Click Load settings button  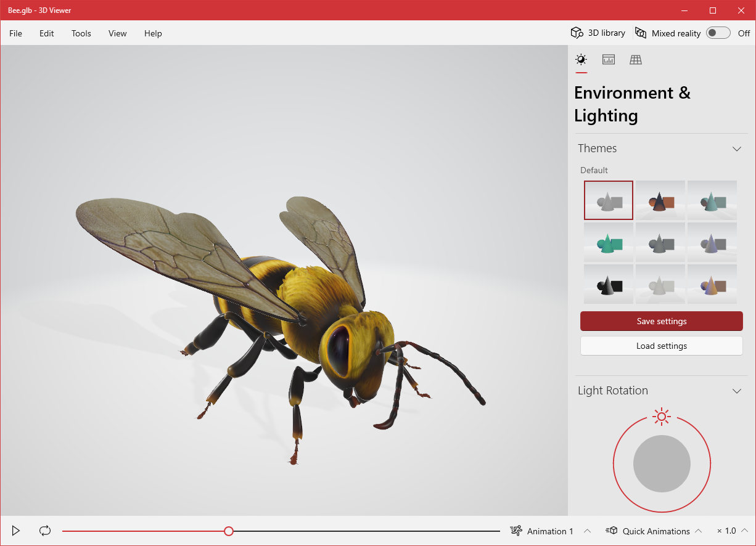[661, 346]
